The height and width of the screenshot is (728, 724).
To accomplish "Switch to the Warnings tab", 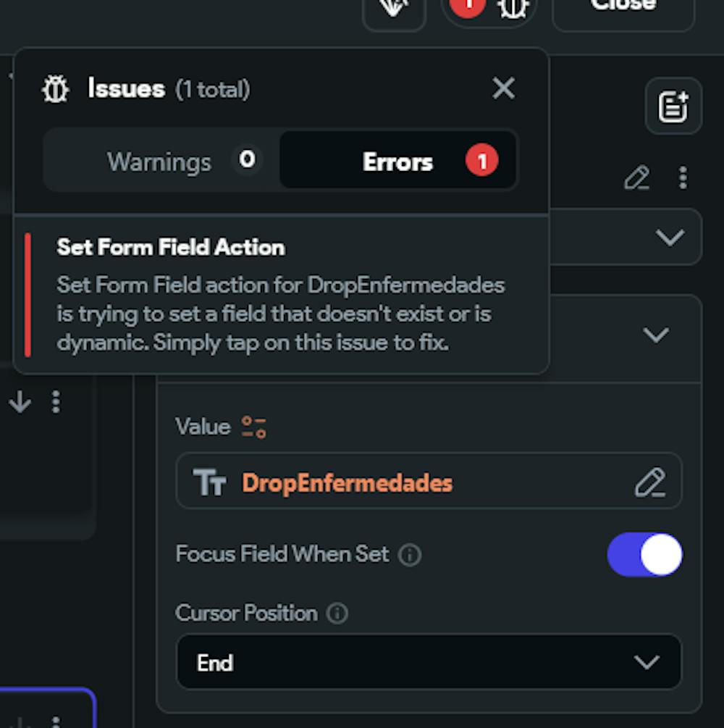I will pos(160,161).
